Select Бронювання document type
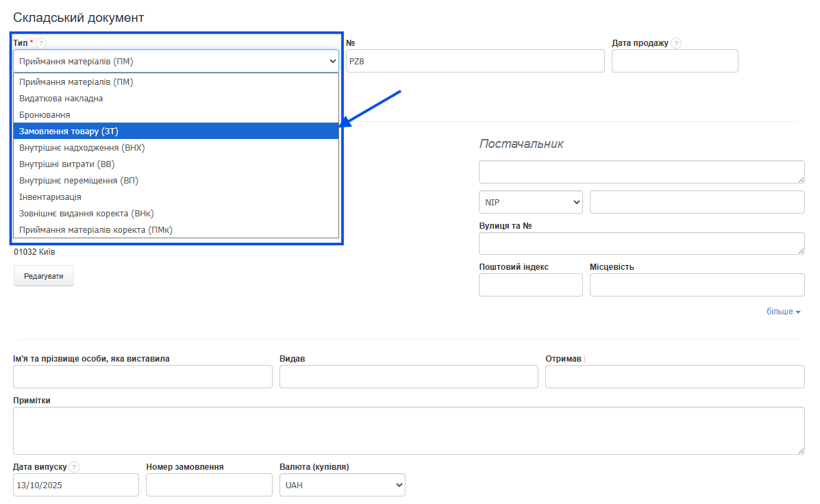 tap(176, 114)
